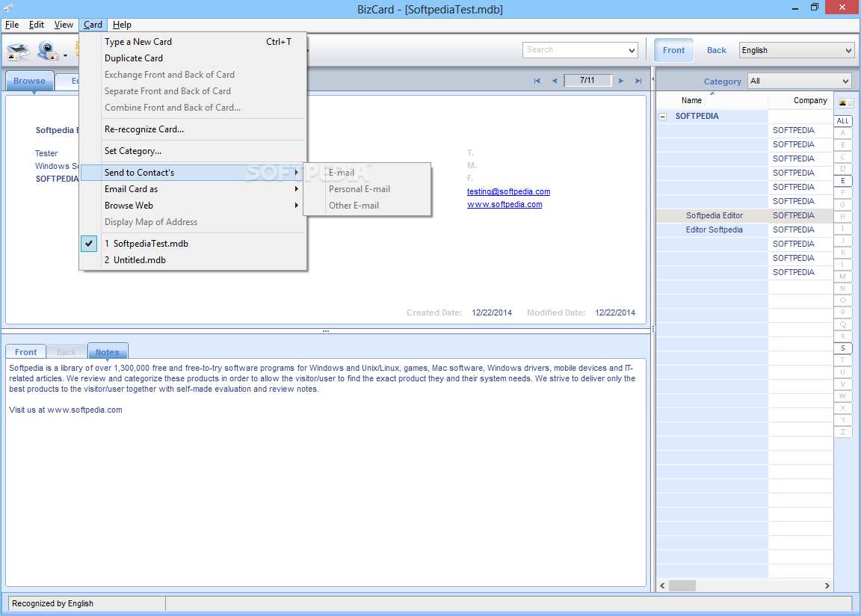Screen dimensions: 861x616
Task: Select the checked SoftpediaTest.mdb database entry
Action: click(x=192, y=244)
